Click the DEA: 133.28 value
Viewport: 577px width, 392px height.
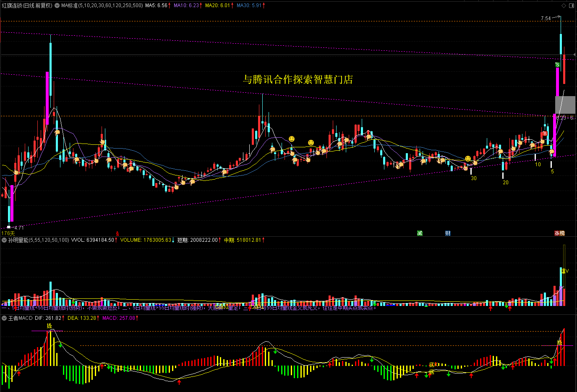[82, 318]
